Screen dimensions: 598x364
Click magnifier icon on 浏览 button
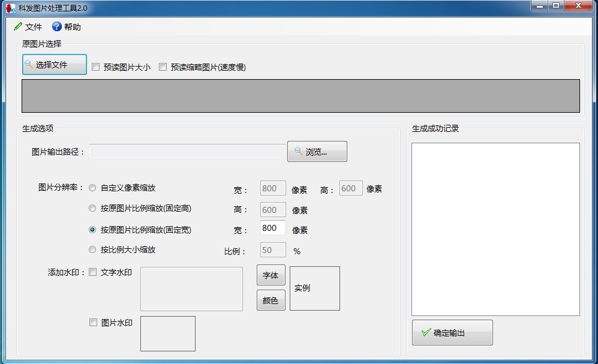pyautogui.click(x=298, y=151)
